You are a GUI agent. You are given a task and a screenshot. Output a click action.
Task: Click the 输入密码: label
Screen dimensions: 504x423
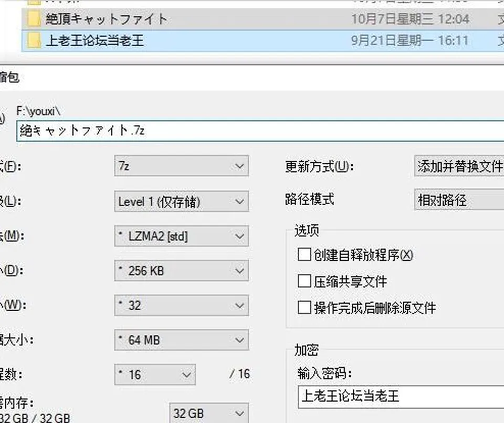[324, 374]
